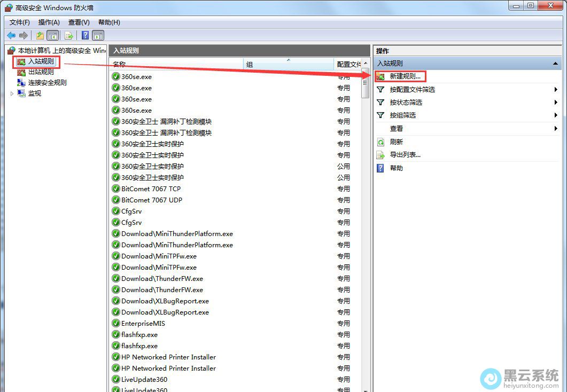This screenshot has height=392, width=567.
Task: Select 出站规则 in the tree
Action: pyautogui.click(x=41, y=72)
